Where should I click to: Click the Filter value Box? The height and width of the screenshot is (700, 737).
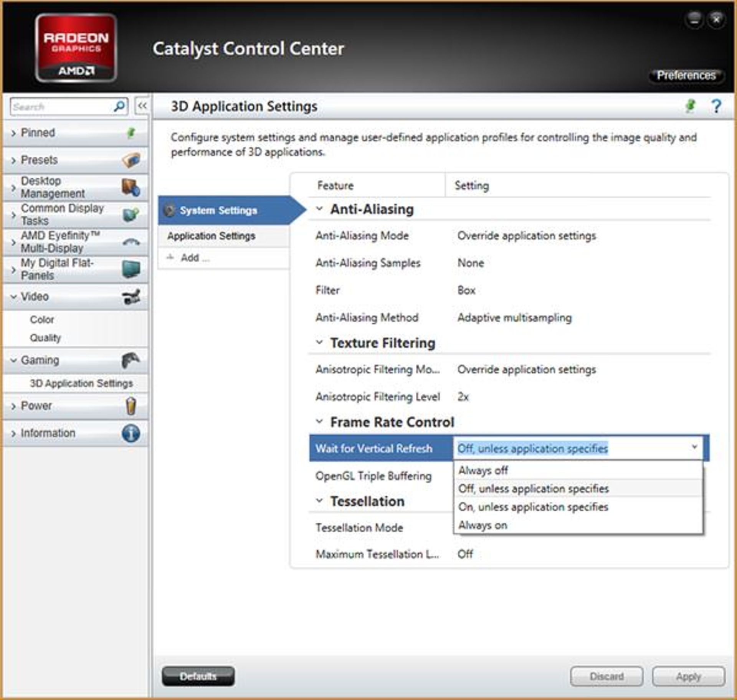coord(466,290)
